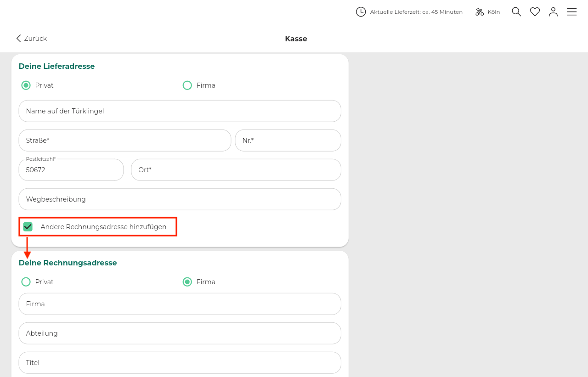Click the delivery time clock icon
This screenshot has width=588, height=377.
(x=361, y=12)
